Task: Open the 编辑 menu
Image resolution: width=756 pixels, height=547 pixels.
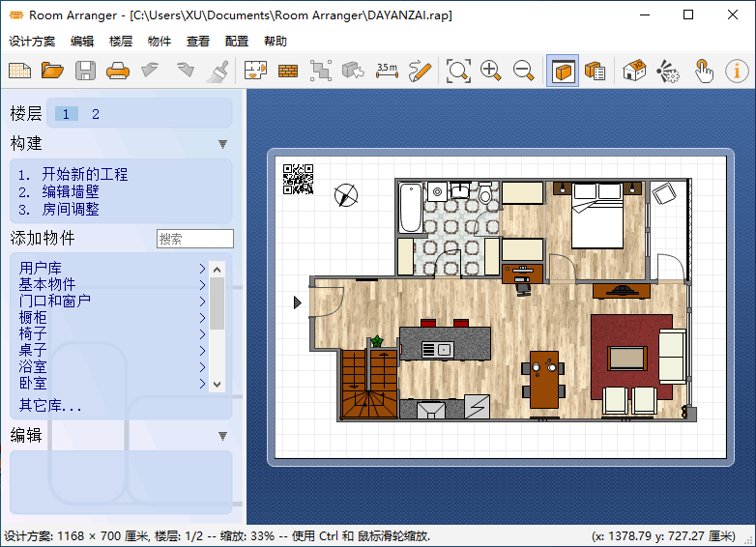Action: pyautogui.click(x=82, y=42)
